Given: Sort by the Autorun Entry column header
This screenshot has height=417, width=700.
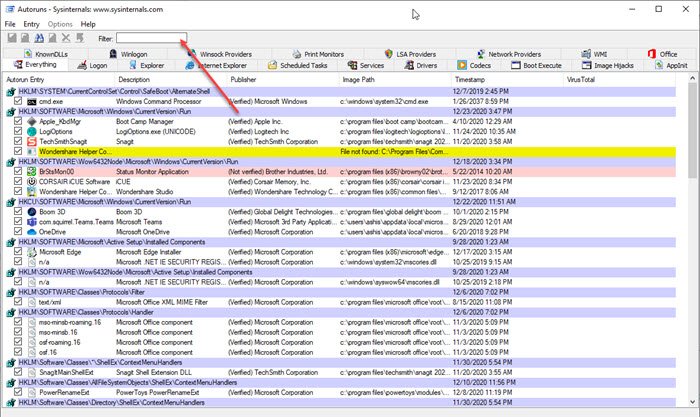Looking at the screenshot, I should pyautogui.click(x=58, y=80).
